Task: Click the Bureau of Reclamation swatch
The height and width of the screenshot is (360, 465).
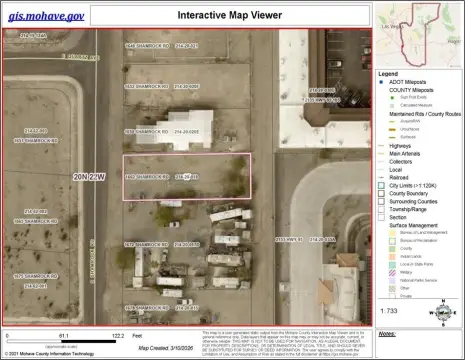Action: (x=392, y=241)
